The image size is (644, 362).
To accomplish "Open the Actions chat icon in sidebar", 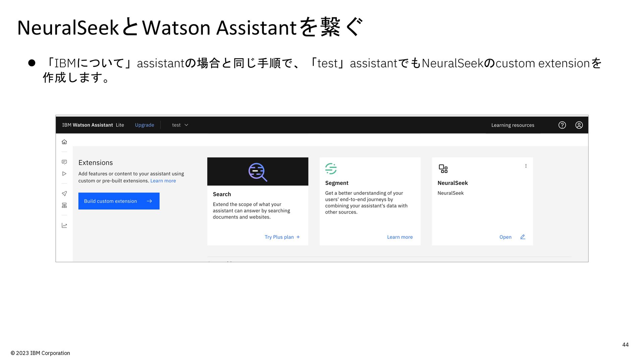I will coord(64,162).
